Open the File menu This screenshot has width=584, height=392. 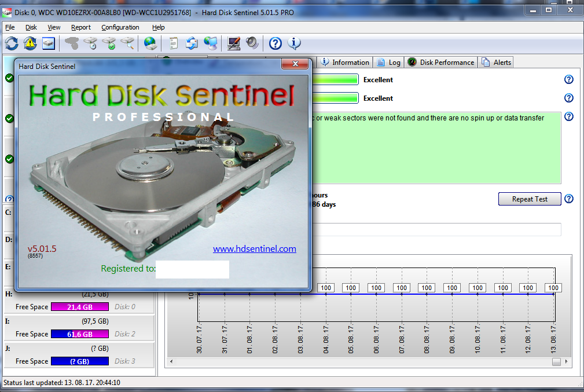pos(10,27)
